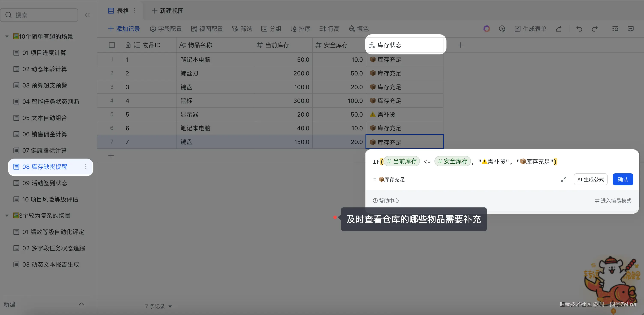Select the 显示器 item name cell
Viewport: 644px width, 315px height.
tap(215, 114)
